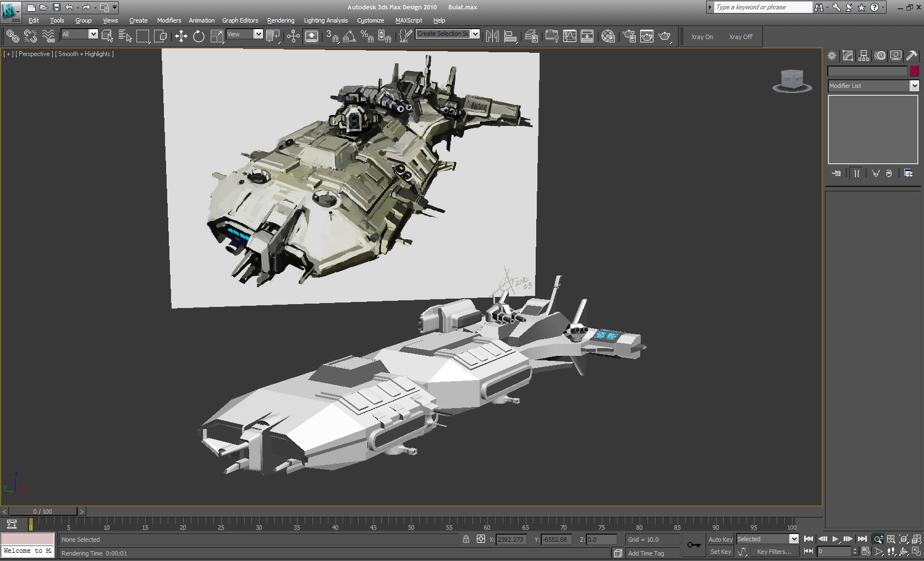The height and width of the screenshot is (561, 924).
Task: Toggle the Selection Lock padlock
Action: coord(466,540)
